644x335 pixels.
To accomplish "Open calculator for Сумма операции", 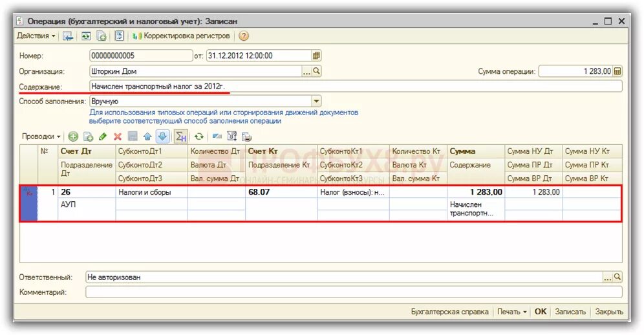I will [x=617, y=72].
